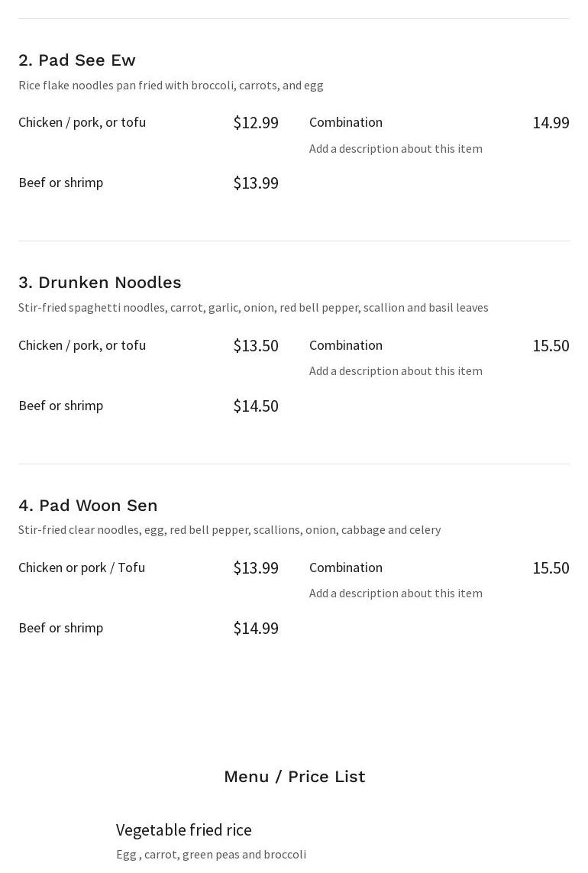Image resolution: width=588 pixels, height=873 pixels.
Task: Click the '4. Pad Woon Sen' heading
Action: pyautogui.click(x=88, y=506)
